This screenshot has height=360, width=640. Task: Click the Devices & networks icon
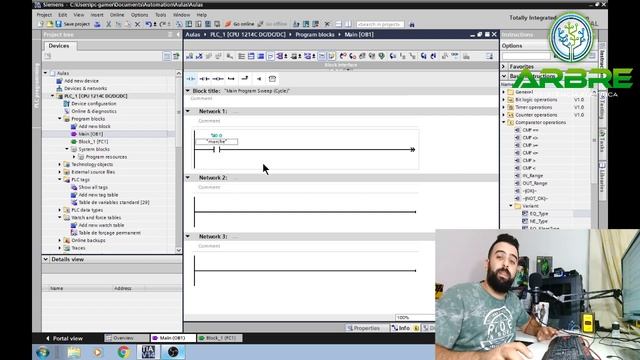pos(60,88)
